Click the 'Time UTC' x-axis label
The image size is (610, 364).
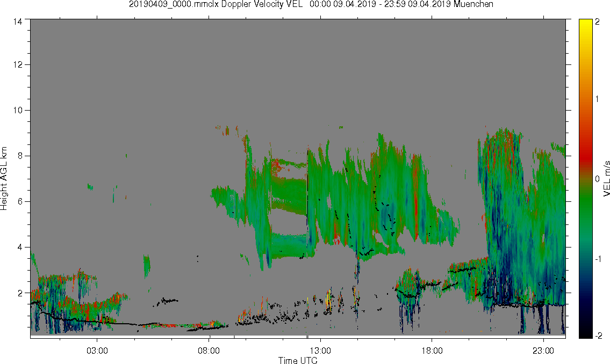(x=298, y=360)
